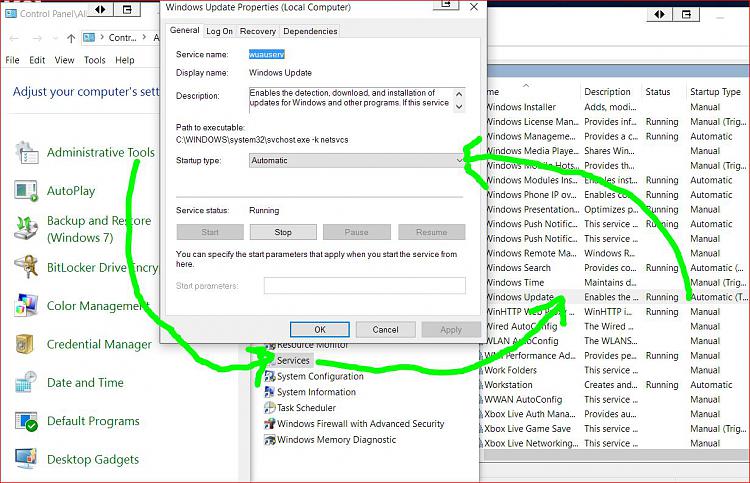The width and height of the screenshot is (750, 483).
Task: Select Windows Update row in Services list
Action: tap(618, 297)
